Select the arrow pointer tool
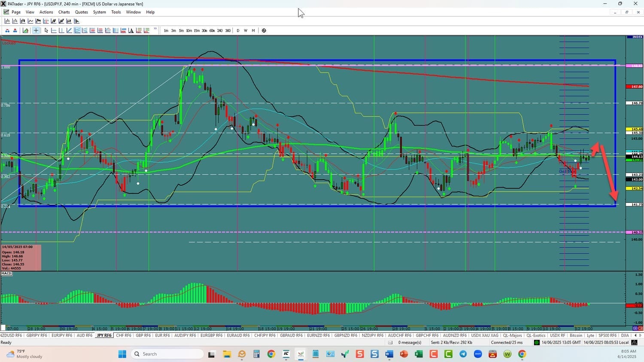 (x=46, y=30)
